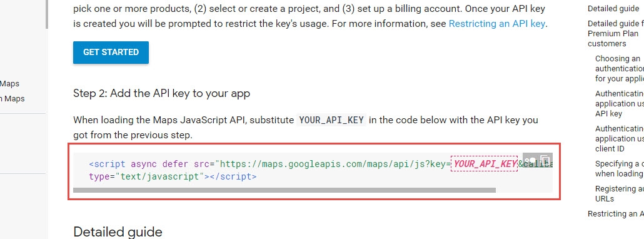Select Restricting an API key in sidebar
Screen dimensions: 644x239
click(616, 213)
